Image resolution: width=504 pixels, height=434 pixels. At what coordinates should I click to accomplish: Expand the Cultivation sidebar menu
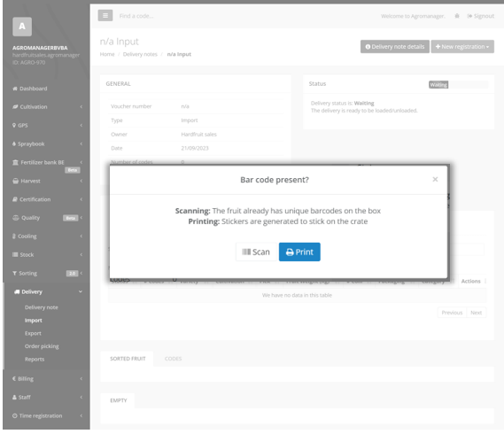coord(47,107)
